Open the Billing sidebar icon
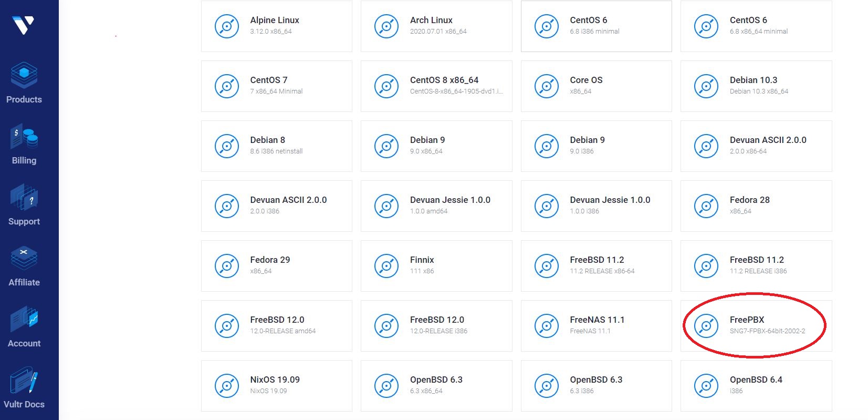The width and height of the screenshot is (868, 420). pos(24,138)
